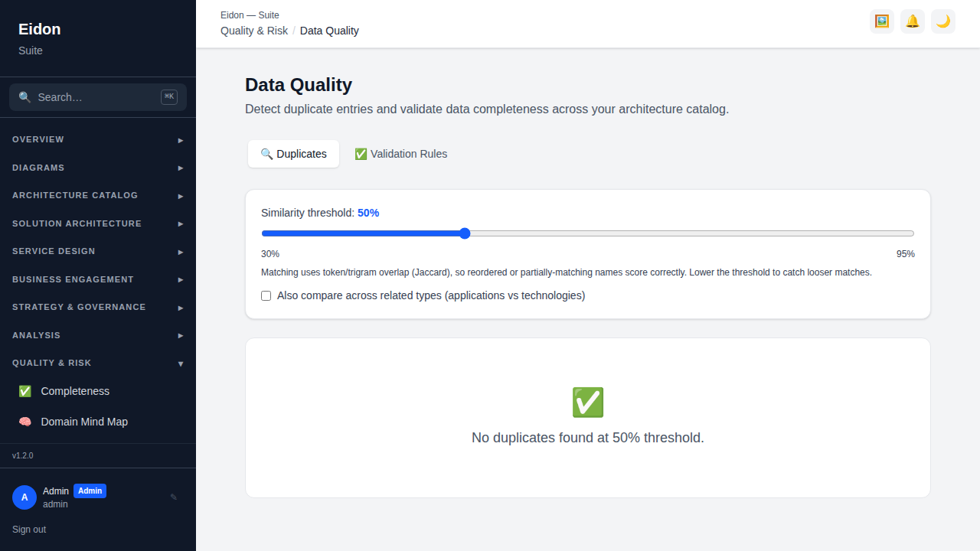Click the ⌘K shortcut badge
The image size is (980, 551).
[169, 97]
